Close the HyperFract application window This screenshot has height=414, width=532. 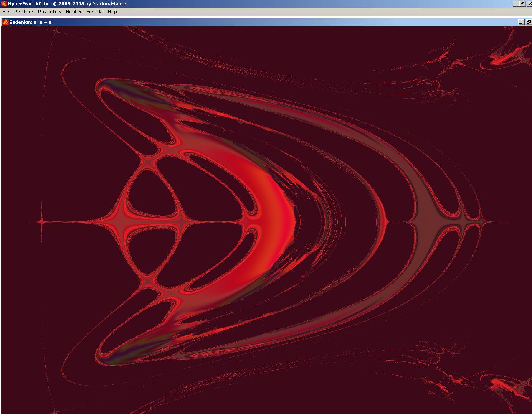click(x=528, y=4)
